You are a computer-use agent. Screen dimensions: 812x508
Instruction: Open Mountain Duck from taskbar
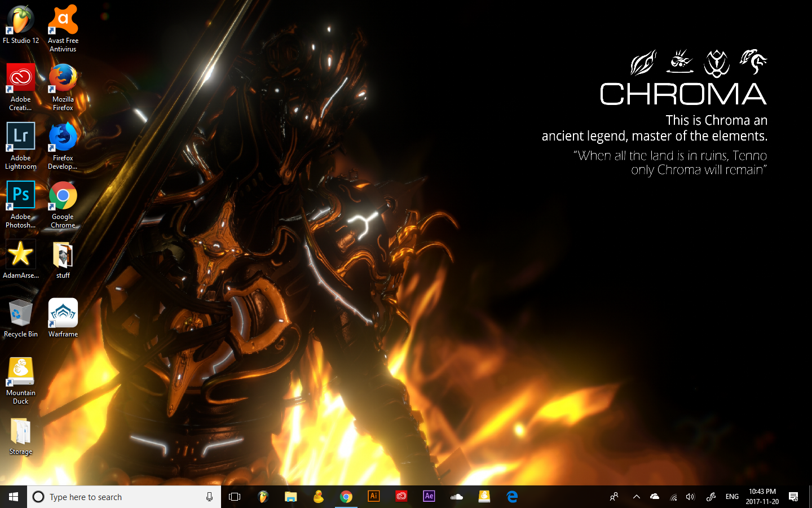point(484,497)
